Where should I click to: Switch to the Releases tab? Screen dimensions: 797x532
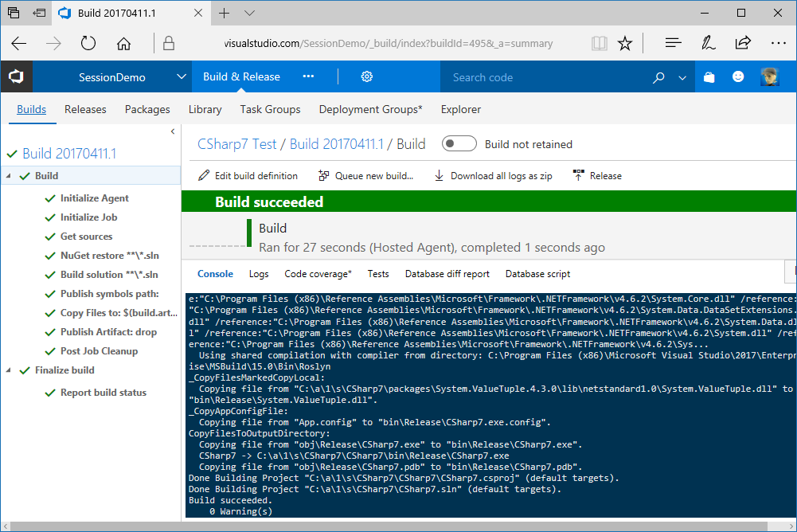click(85, 109)
